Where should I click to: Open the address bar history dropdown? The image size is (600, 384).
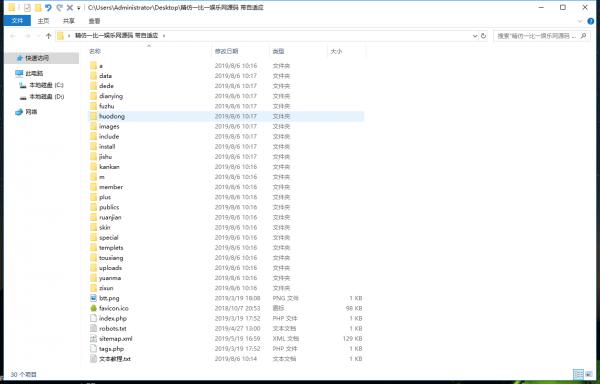coord(475,36)
